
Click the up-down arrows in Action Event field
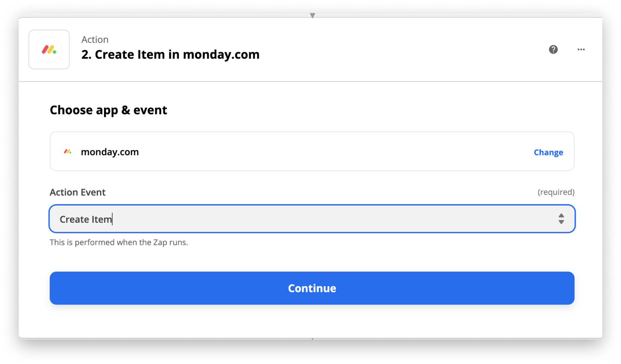coord(561,219)
